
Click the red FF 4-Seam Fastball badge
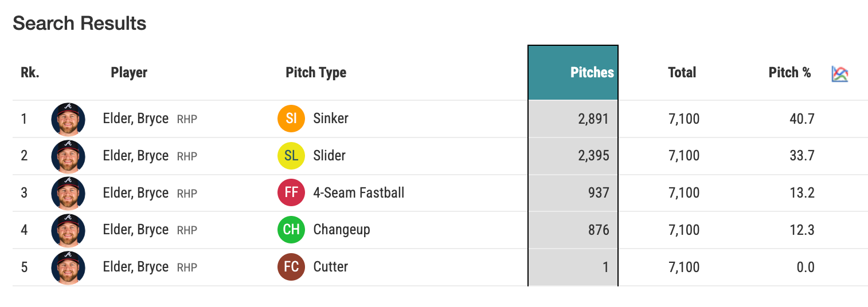point(291,192)
